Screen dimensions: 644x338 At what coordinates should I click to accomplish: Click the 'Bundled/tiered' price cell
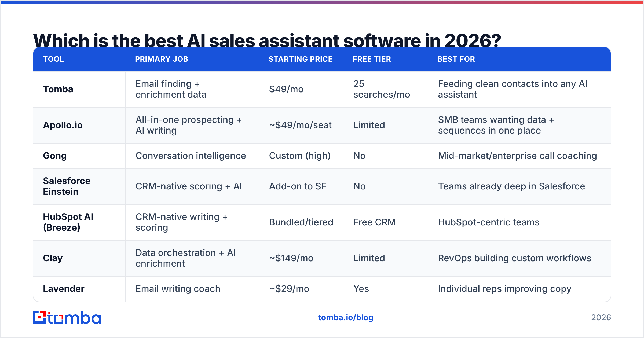coord(301,222)
